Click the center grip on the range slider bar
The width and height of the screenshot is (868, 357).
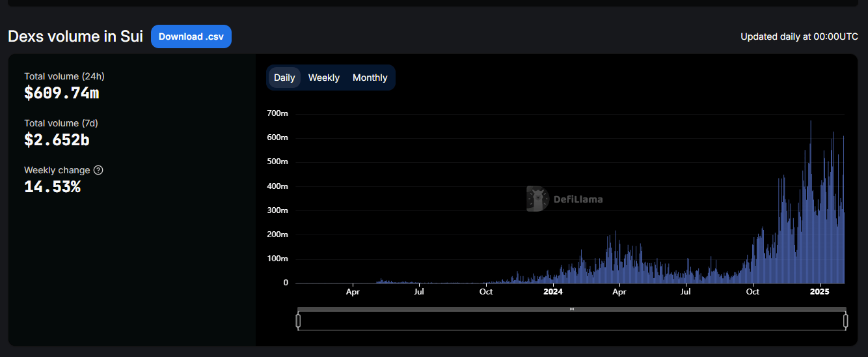[572, 309]
